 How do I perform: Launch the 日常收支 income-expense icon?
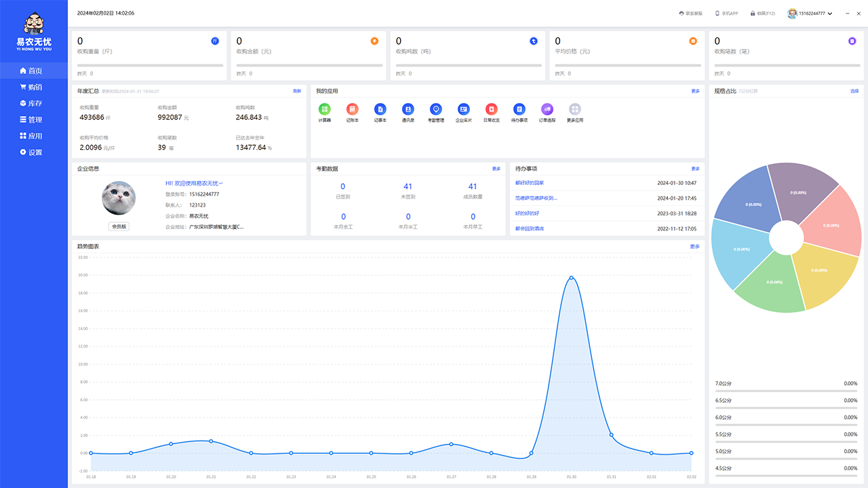coord(491,109)
